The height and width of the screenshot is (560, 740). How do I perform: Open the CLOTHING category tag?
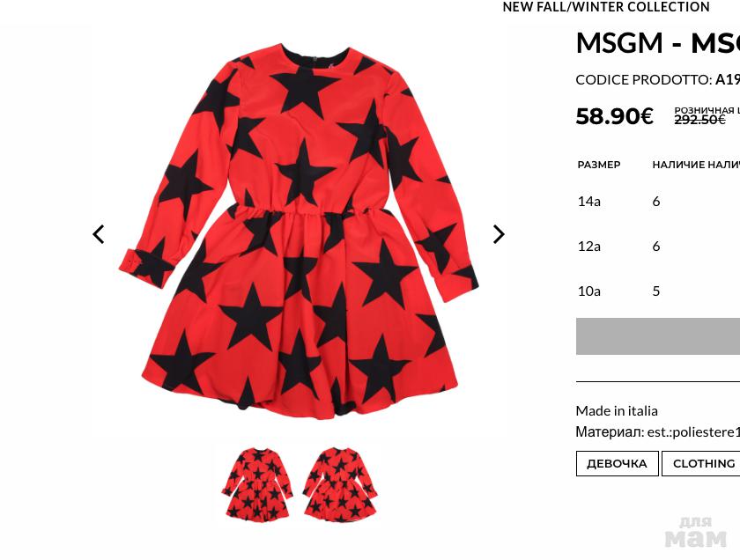[x=701, y=464]
